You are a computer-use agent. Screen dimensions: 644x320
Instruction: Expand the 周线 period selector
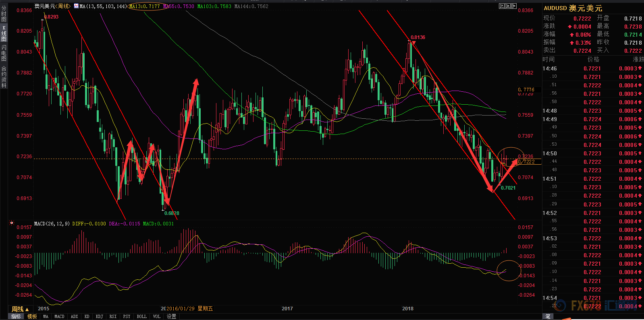pos(20,309)
